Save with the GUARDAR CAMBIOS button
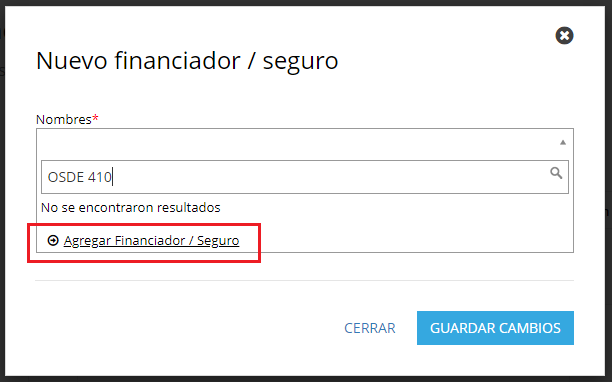Image resolution: width=612 pixels, height=382 pixels. click(x=495, y=328)
